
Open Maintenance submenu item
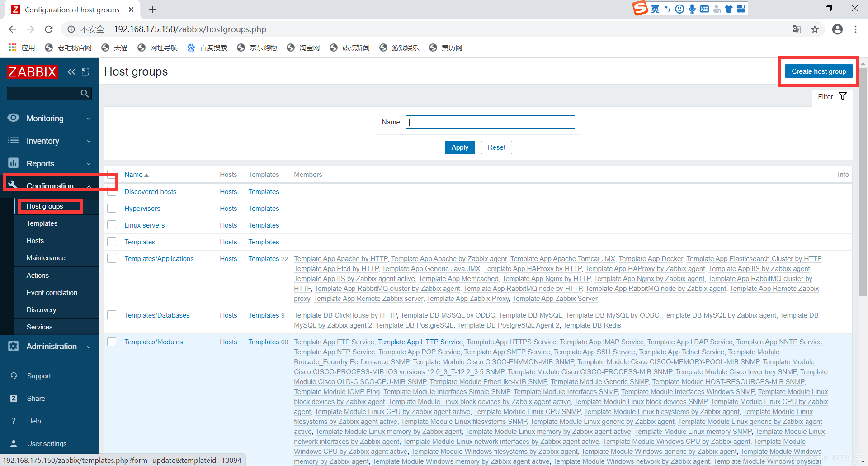pyautogui.click(x=46, y=258)
